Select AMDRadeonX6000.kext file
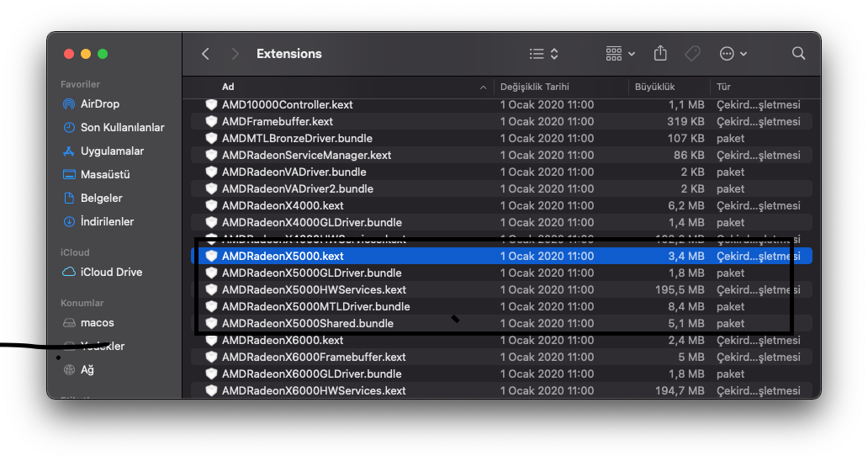This screenshot has width=868, height=461. [501, 341]
